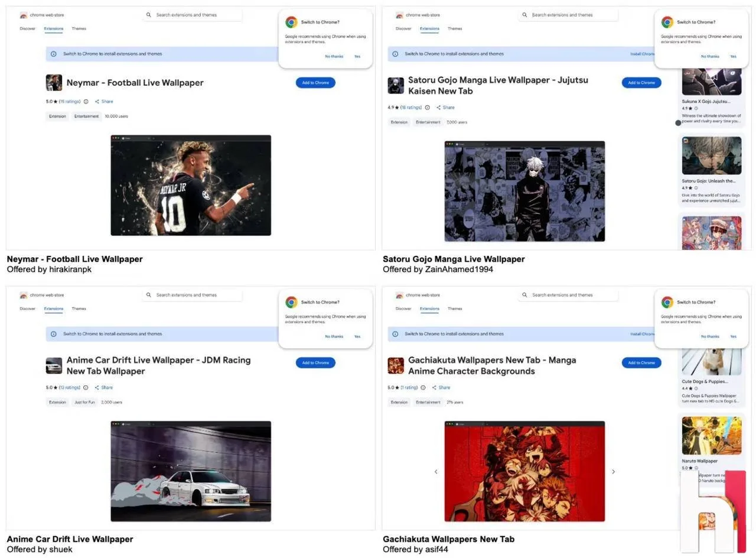Click Entertainment category chip on Neymar page
Screen dimensions: 756x558
click(86, 116)
